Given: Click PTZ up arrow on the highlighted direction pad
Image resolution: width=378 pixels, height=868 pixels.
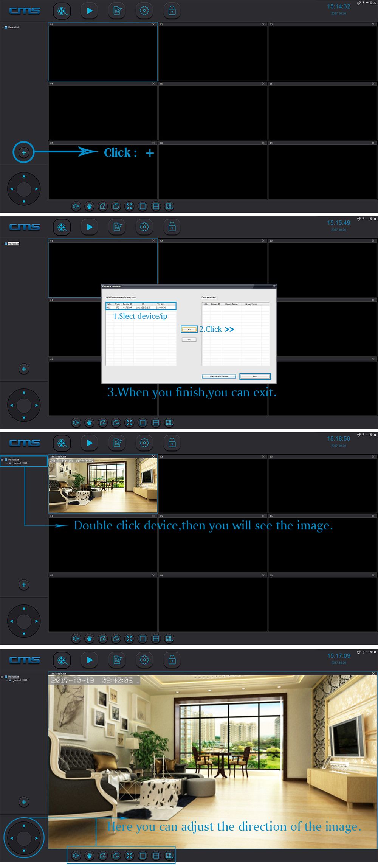Looking at the screenshot, I should click(x=24, y=826).
